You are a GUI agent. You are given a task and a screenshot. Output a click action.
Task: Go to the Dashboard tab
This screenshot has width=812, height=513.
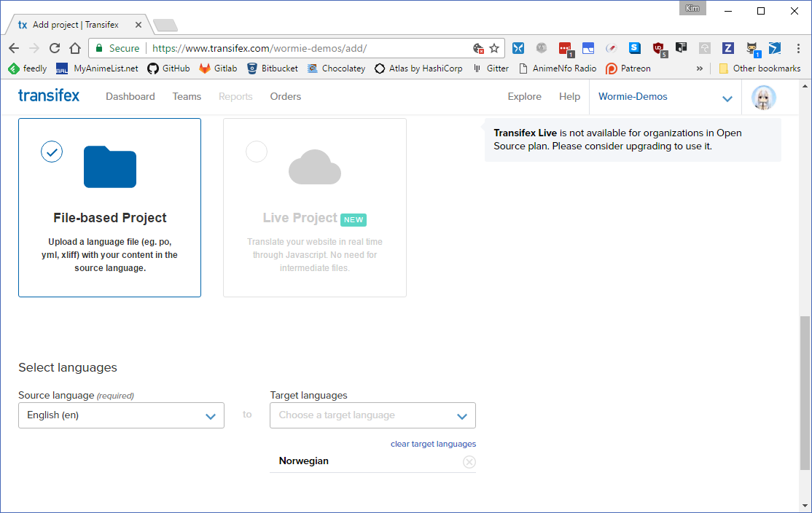tap(130, 96)
